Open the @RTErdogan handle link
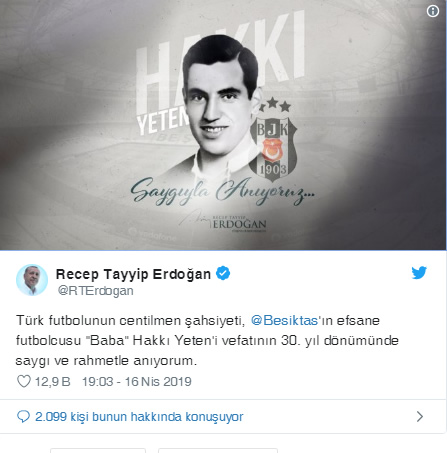 tap(96, 291)
